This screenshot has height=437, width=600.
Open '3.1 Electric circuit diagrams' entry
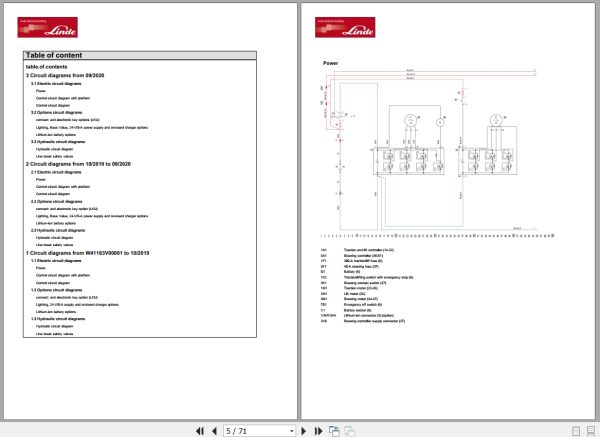tap(56, 83)
